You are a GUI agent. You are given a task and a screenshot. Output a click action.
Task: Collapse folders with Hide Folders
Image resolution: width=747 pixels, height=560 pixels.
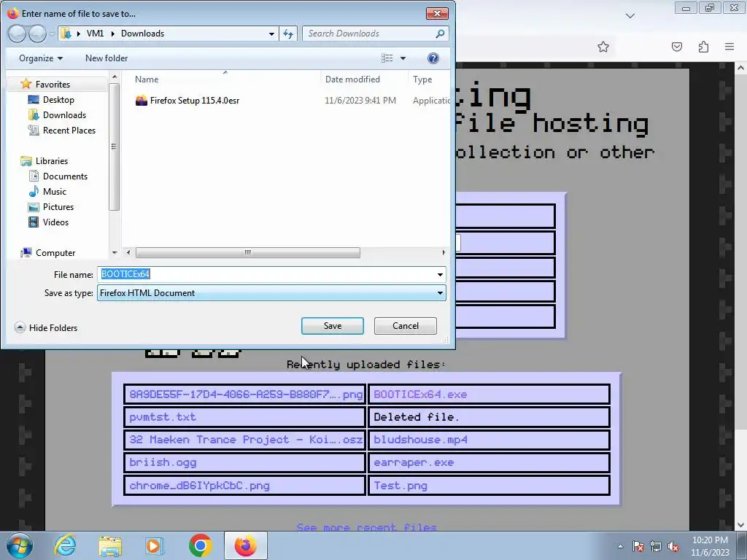[46, 327]
